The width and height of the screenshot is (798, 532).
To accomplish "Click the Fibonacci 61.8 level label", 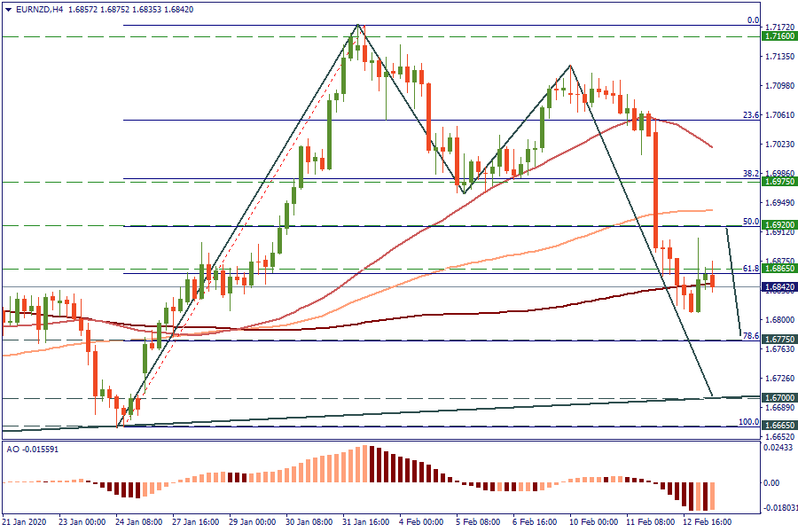I will click(749, 268).
